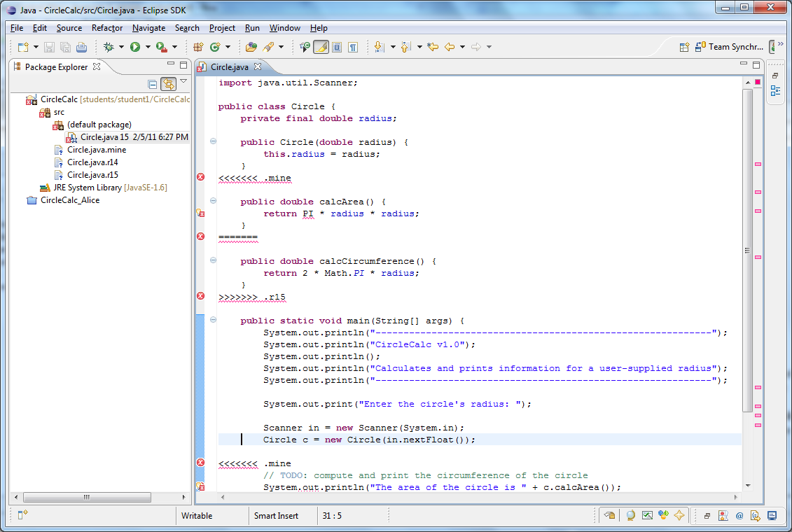Click the Last Edit Location arrow icon
The width and height of the screenshot is (792, 532).
(x=433, y=47)
